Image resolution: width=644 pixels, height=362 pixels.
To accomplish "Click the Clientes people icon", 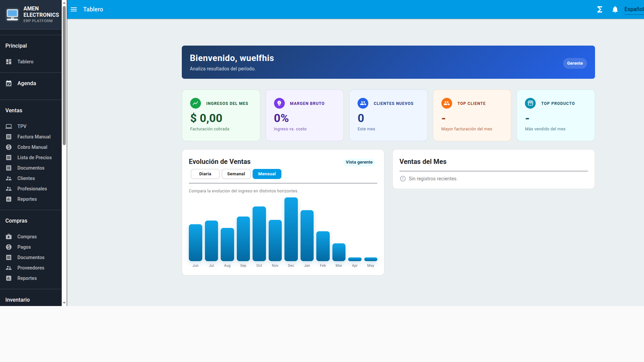I will pos(9,178).
